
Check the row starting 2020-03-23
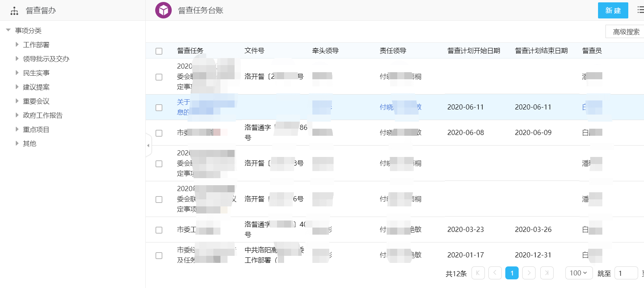(159, 230)
